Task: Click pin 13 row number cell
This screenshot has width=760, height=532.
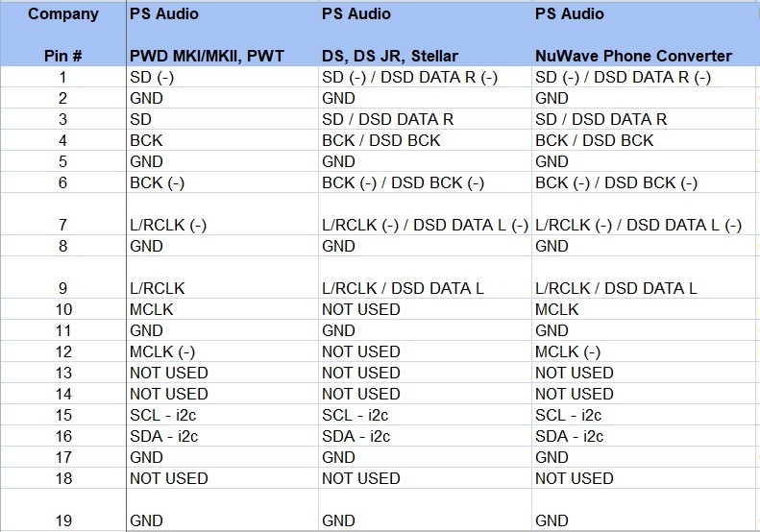Action: point(63,373)
